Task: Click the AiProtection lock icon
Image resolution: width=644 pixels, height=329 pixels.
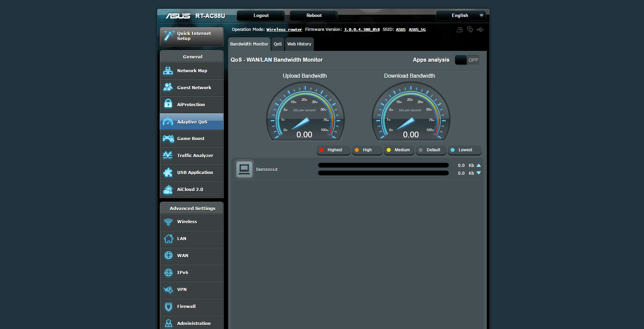Action: pos(168,103)
